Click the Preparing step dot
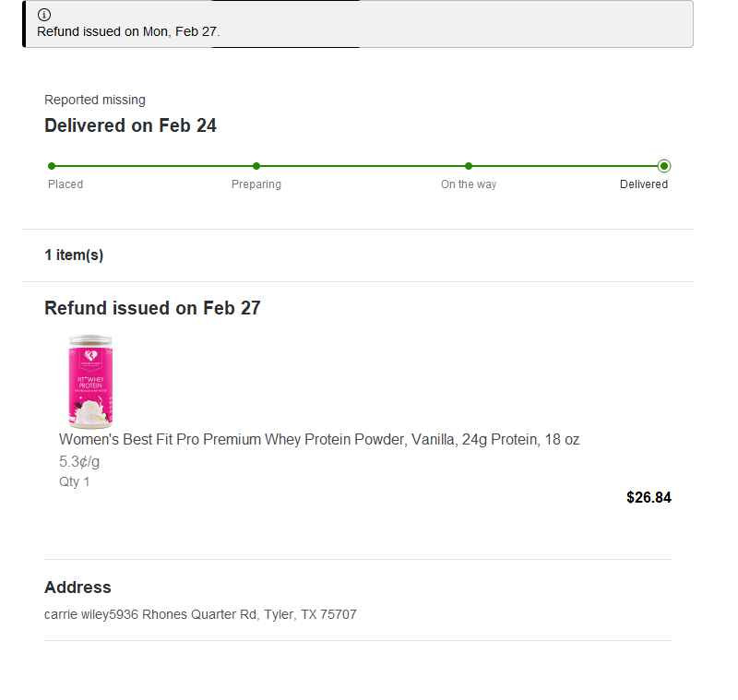Image resolution: width=738 pixels, height=700 pixels. tap(256, 166)
